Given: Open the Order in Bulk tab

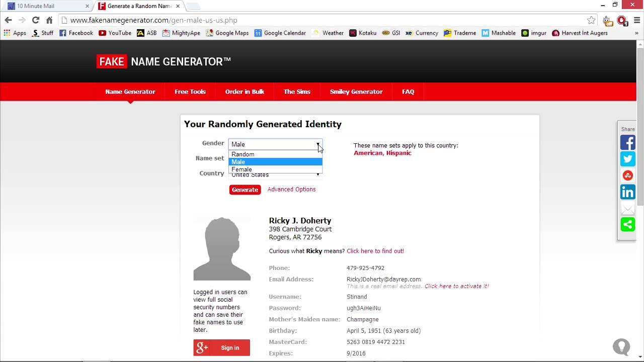Looking at the screenshot, I should [x=245, y=92].
